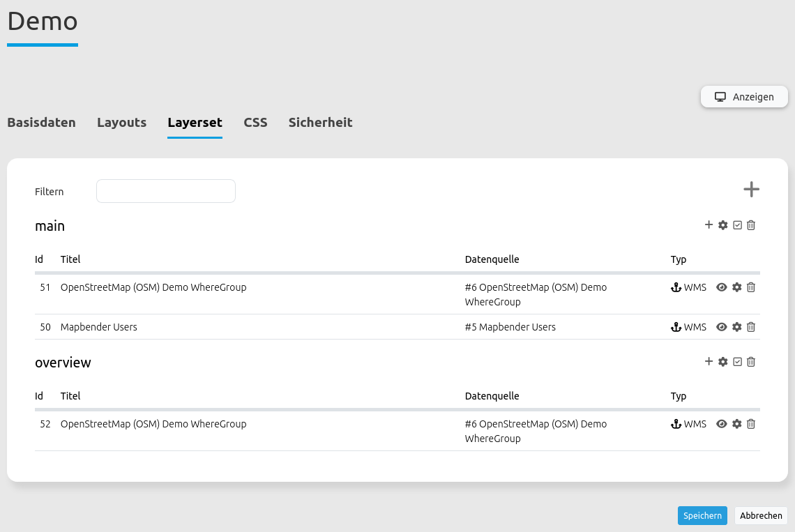Add a source instance to overview layerset
The width and height of the screenshot is (795, 532).
[x=709, y=362]
